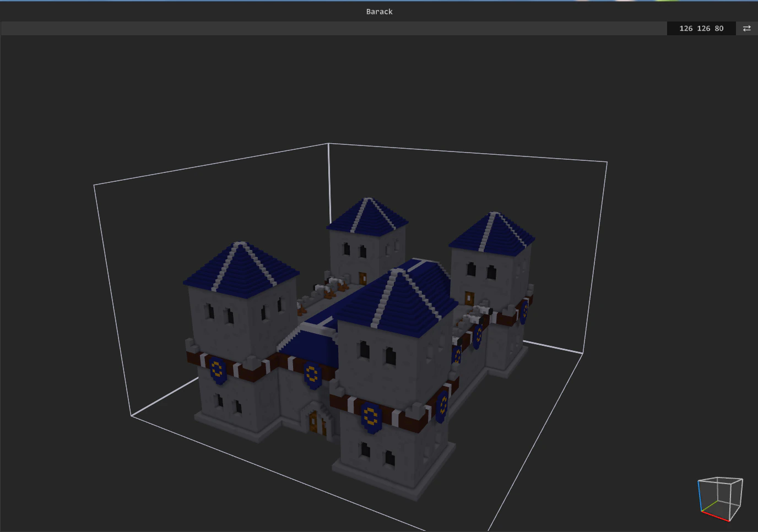This screenshot has height=532, width=758.
Task: Edit the model size field 126 126 80
Action: coord(701,29)
